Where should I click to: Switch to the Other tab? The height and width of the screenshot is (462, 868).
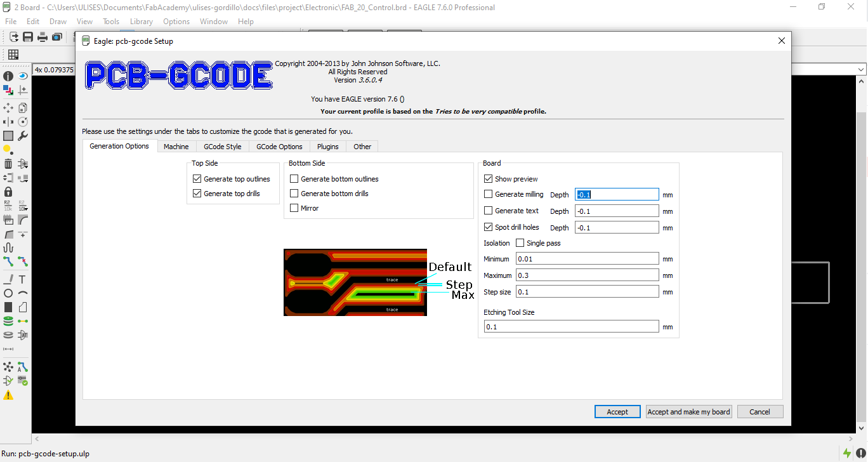(363, 147)
